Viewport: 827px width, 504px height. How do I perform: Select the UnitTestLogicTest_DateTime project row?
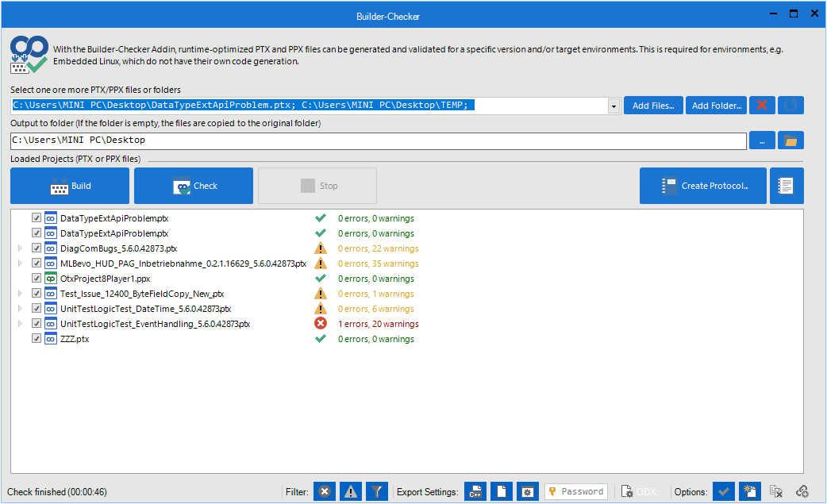(x=145, y=309)
